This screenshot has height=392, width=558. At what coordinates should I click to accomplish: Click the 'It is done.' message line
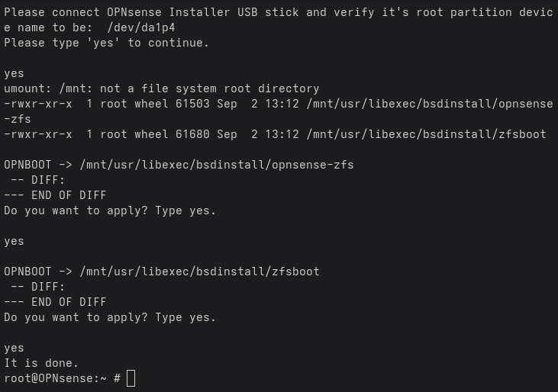[41, 363]
